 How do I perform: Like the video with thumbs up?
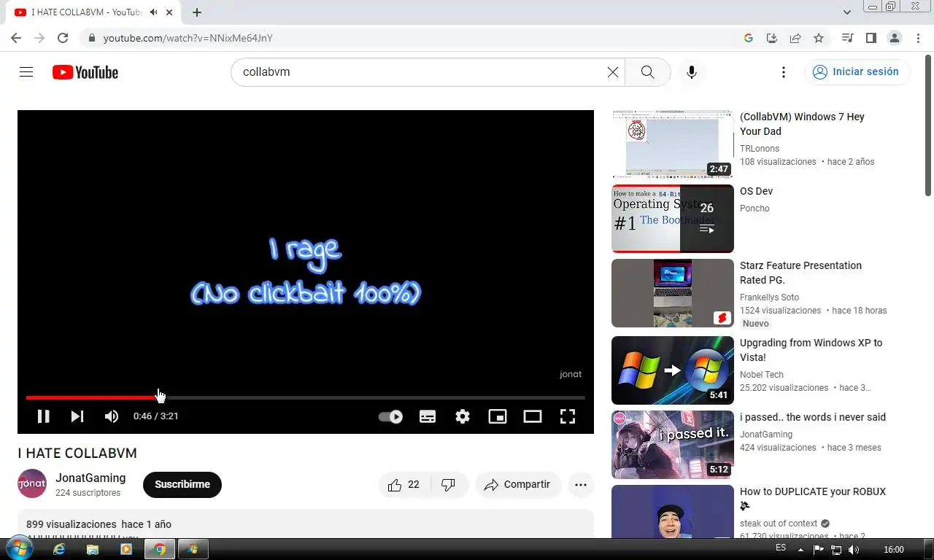404,485
